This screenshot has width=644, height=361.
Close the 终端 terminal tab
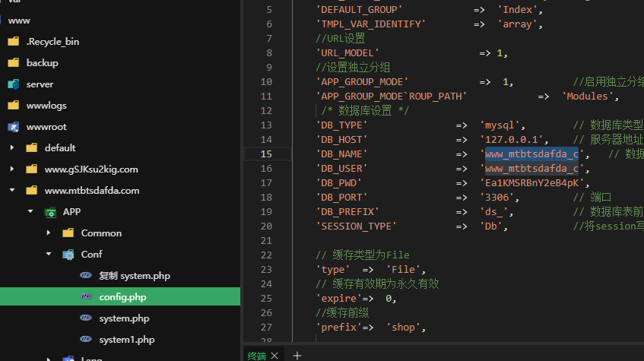[x=275, y=355]
